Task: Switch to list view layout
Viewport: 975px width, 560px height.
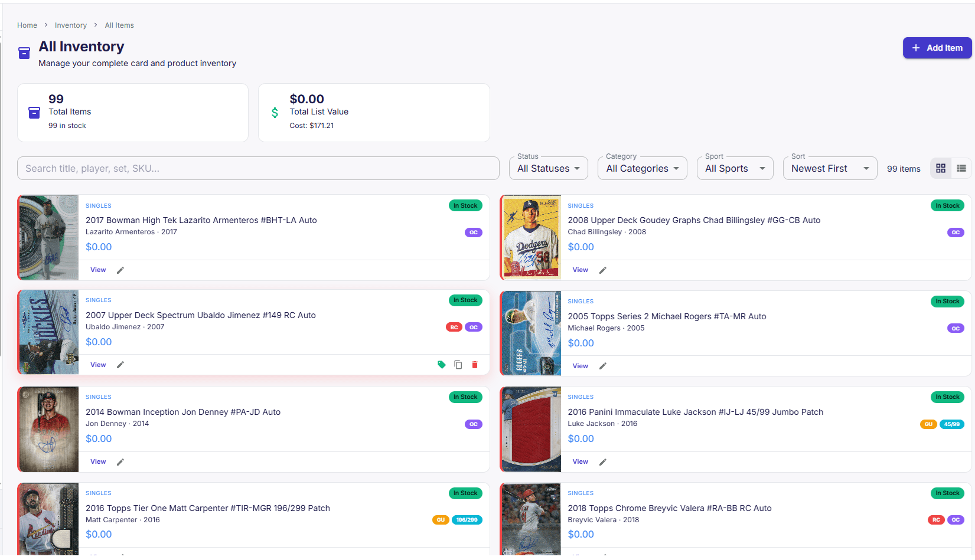Action: (961, 168)
